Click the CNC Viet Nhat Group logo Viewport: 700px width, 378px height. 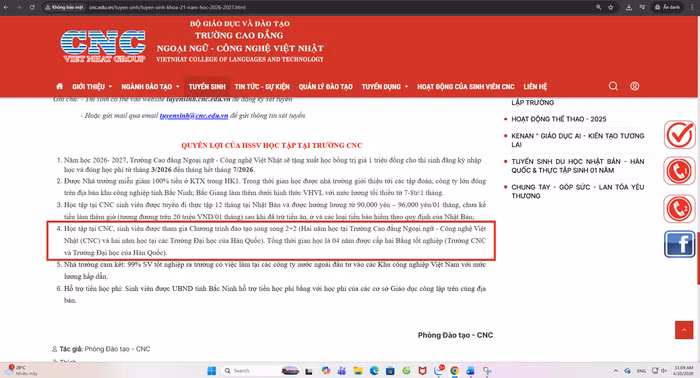coord(103,46)
